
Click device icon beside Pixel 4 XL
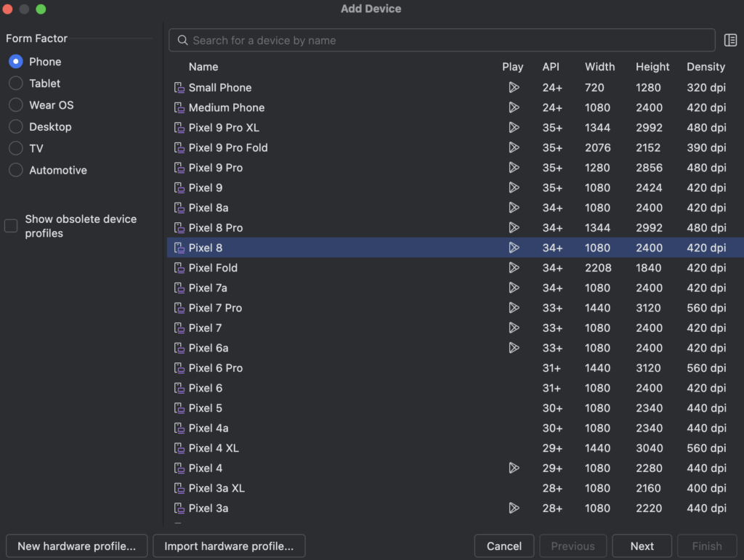tap(179, 448)
